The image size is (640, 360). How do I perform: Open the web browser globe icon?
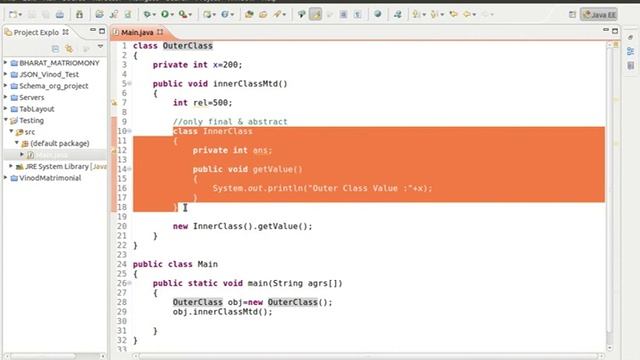(x=378, y=15)
